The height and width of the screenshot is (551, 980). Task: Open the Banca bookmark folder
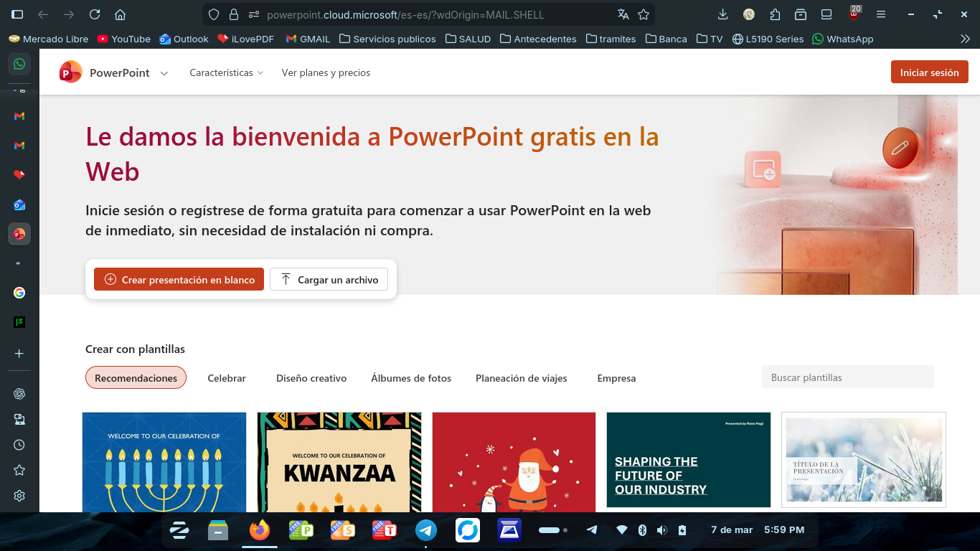666,39
